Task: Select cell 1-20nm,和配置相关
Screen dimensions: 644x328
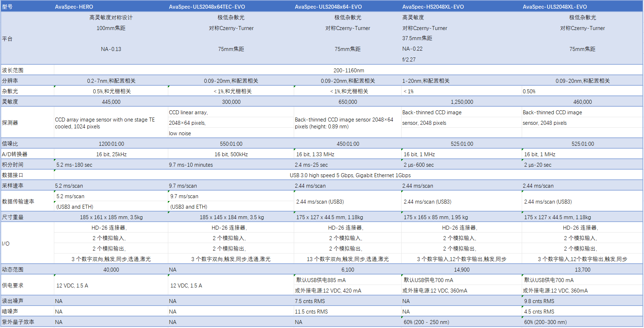Action: 462,81
